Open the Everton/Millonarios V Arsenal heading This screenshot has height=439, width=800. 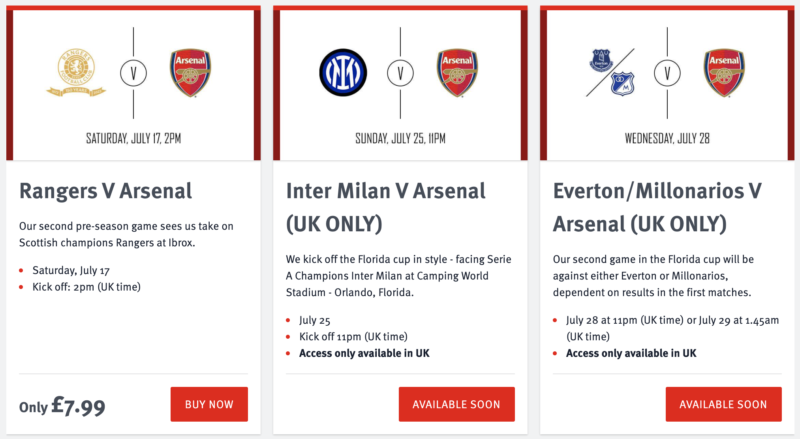tap(657, 207)
